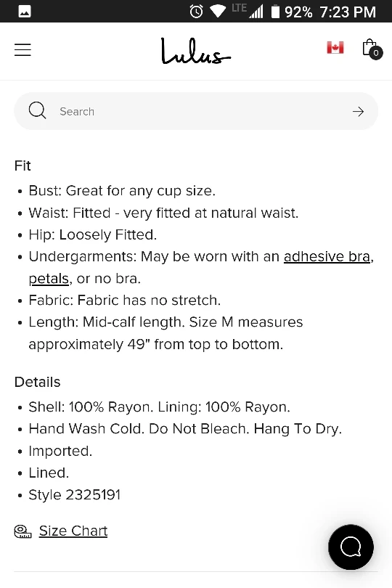Viewport: 392px width, 588px height.
Task: Open the shopping bag cart
Action: point(372,49)
